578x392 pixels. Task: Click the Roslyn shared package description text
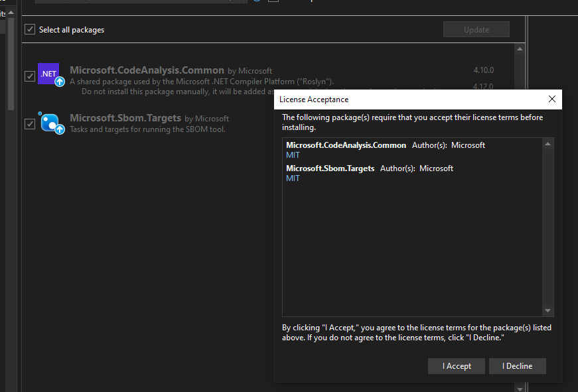[x=202, y=82]
